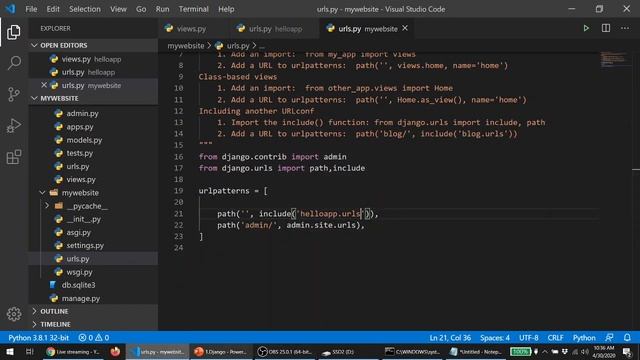The height and width of the screenshot is (360, 640).
Task: Open the Search view in activity bar
Action: [x=14, y=63]
